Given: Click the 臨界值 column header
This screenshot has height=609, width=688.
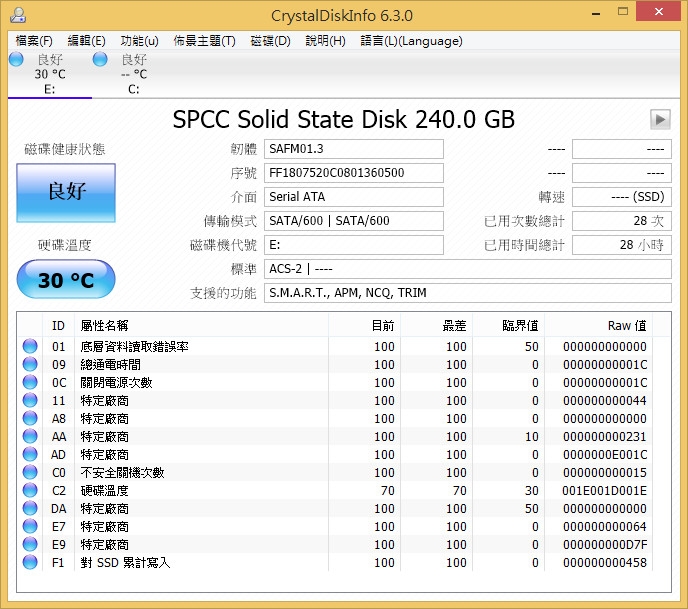Looking at the screenshot, I should [508, 326].
